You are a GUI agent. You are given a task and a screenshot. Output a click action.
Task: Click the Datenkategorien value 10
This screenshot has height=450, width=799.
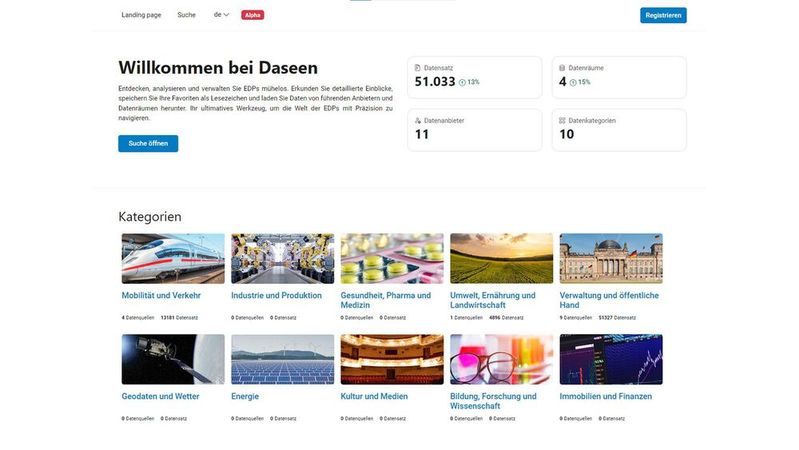tap(567, 135)
